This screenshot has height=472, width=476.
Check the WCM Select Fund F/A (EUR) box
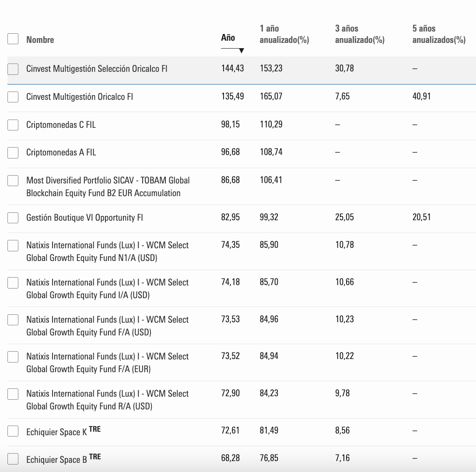[13, 356]
